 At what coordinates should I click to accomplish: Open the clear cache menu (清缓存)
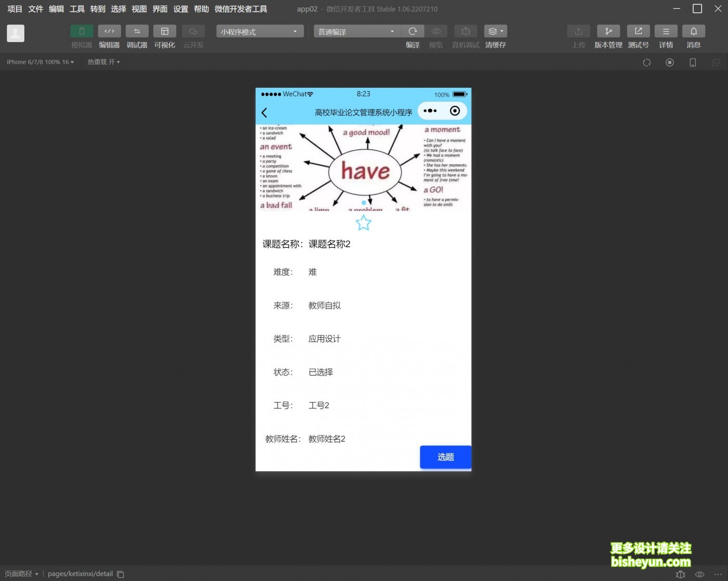tap(496, 31)
